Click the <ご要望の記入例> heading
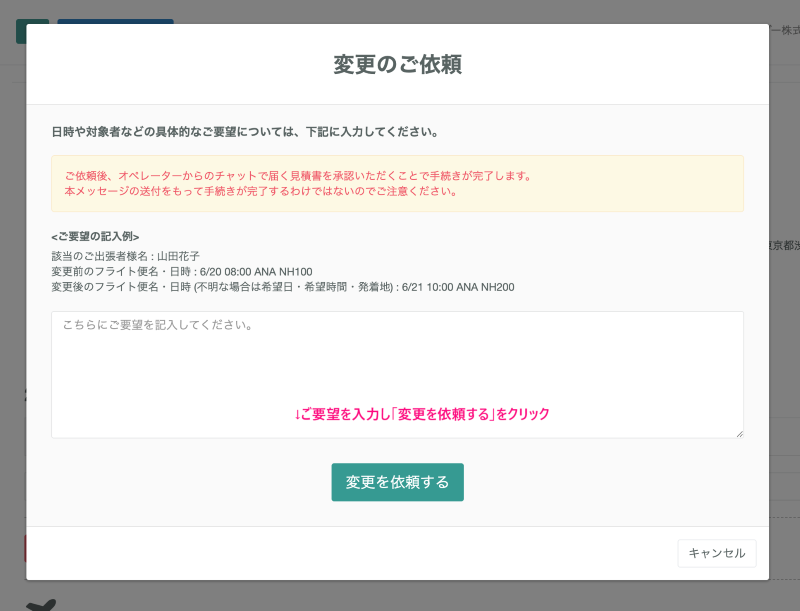The height and width of the screenshot is (611, 800). coord(95,237)
